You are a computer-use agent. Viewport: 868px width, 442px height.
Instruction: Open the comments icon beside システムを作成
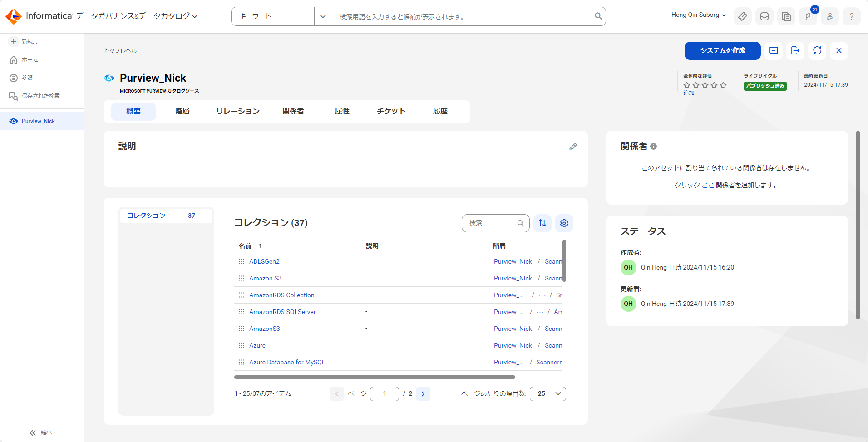(x=774, y=51)
